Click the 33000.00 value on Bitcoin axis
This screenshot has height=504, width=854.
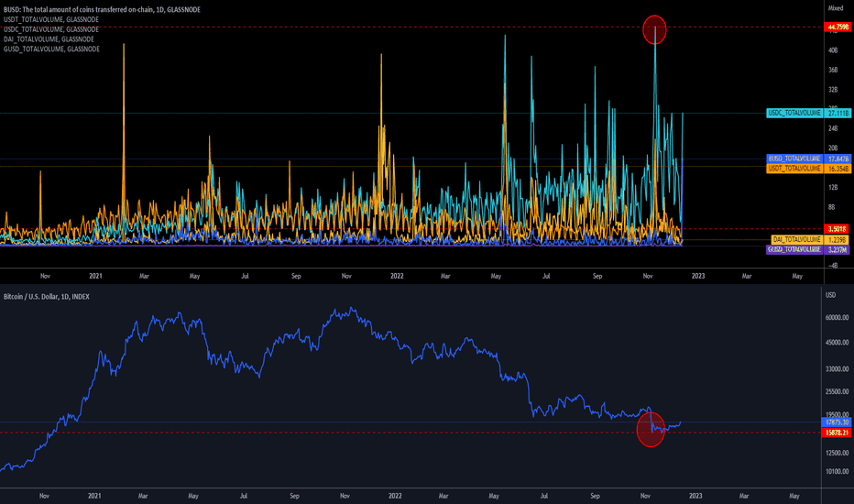coord(837,369)
